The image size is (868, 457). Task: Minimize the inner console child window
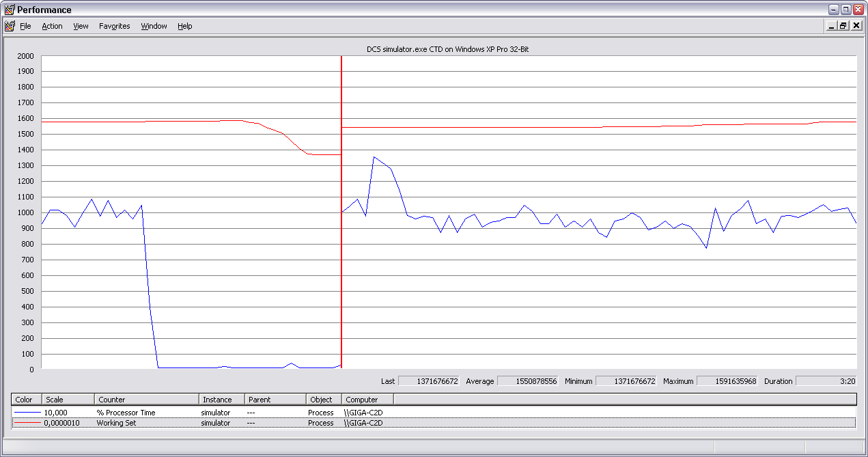point(831,26)
